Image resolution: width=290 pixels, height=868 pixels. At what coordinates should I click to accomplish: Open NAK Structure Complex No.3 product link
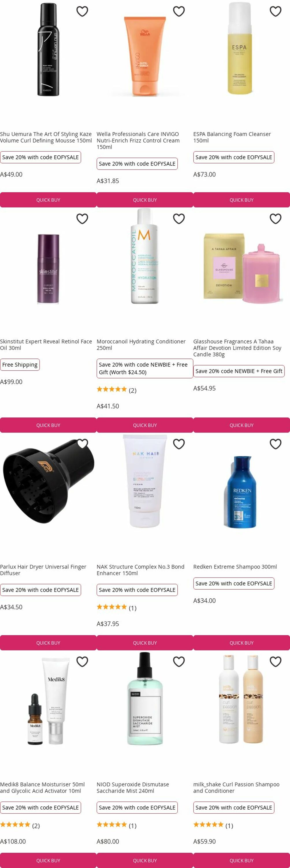140,570
